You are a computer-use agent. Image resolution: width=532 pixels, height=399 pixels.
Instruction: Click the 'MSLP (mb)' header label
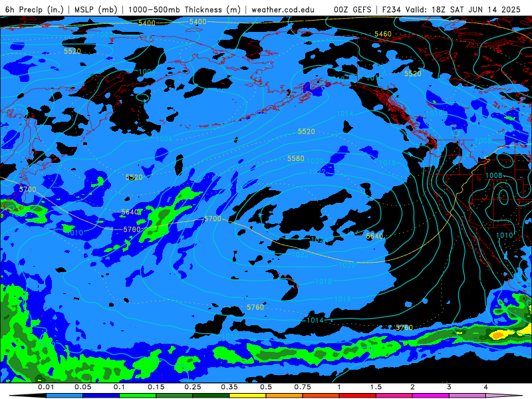(96, 9)
